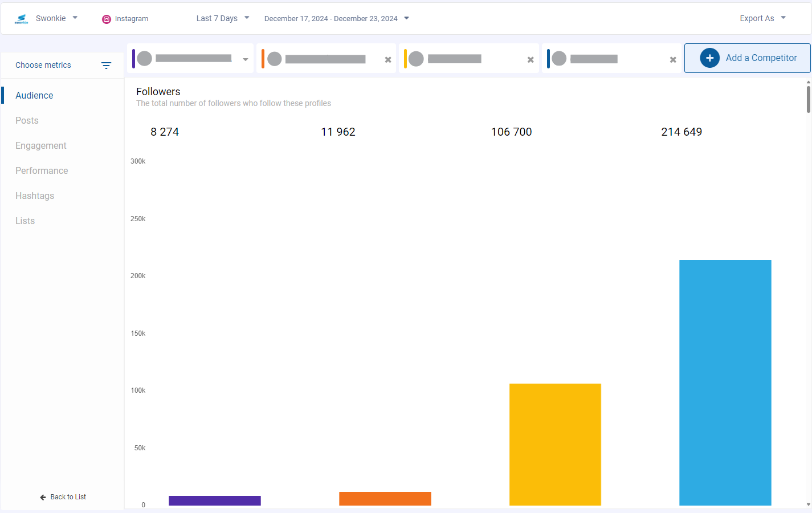
Task: Click the blue bar in the Followers chart
Action: (725, 382)
